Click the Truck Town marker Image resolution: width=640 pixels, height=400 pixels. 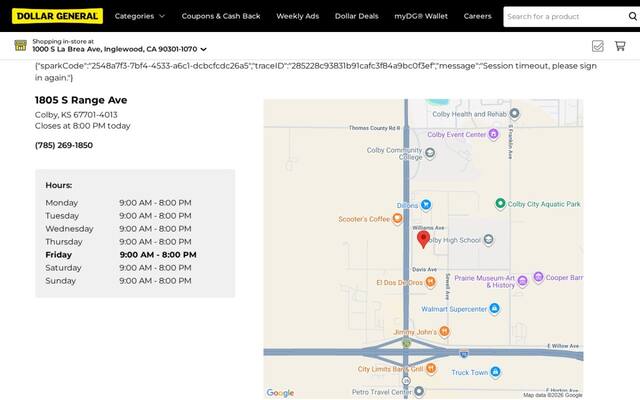(x=495, y=372)
